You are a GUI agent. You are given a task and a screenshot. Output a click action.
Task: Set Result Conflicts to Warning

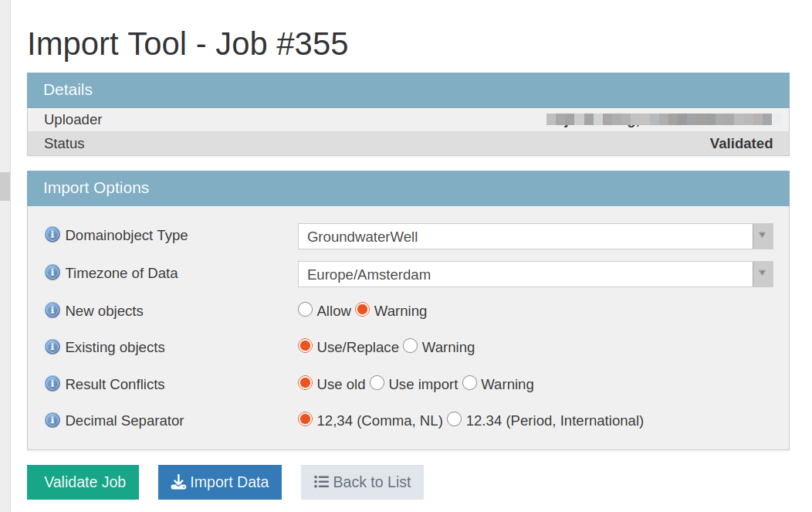(x=469, y=383)
